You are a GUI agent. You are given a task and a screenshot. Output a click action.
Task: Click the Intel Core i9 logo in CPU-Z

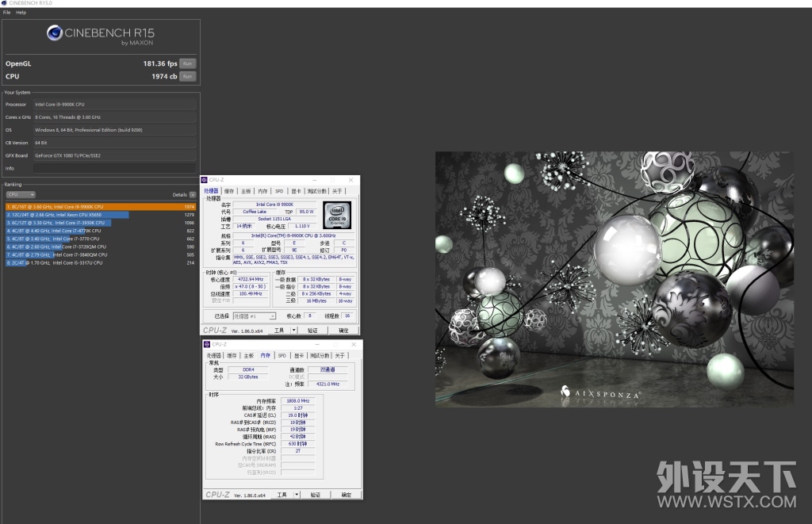pyautogui.click(x=337, y=215)
